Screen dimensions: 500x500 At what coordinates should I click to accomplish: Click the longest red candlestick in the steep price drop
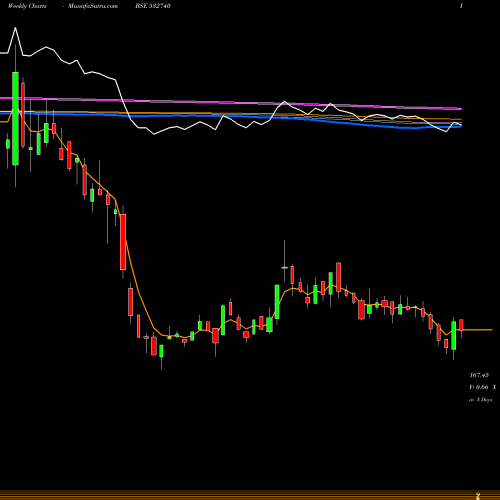coord(123,242)
